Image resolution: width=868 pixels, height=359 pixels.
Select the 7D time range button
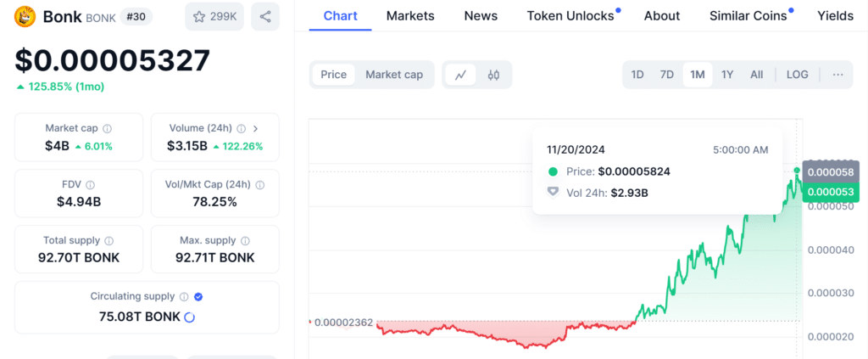click(x=667, y=75)
